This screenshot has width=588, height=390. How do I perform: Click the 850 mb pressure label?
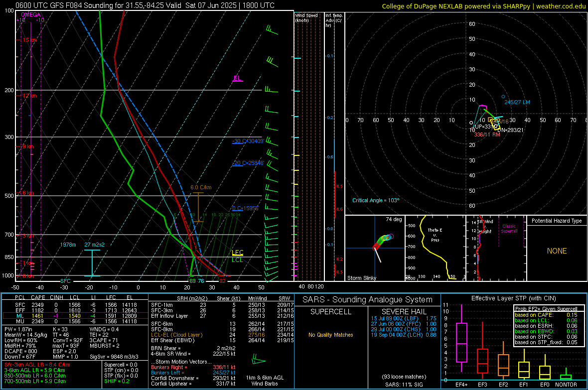point(9,257)
